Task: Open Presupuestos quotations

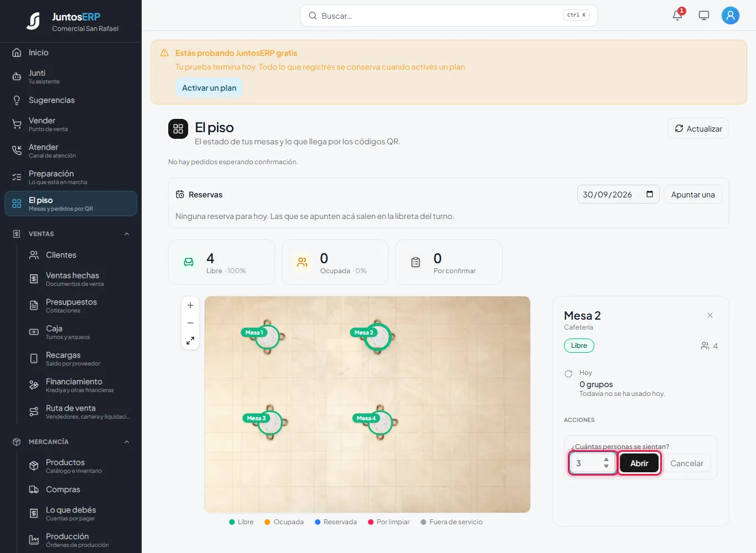Action: pyautogui.click(x=79, y=305)
